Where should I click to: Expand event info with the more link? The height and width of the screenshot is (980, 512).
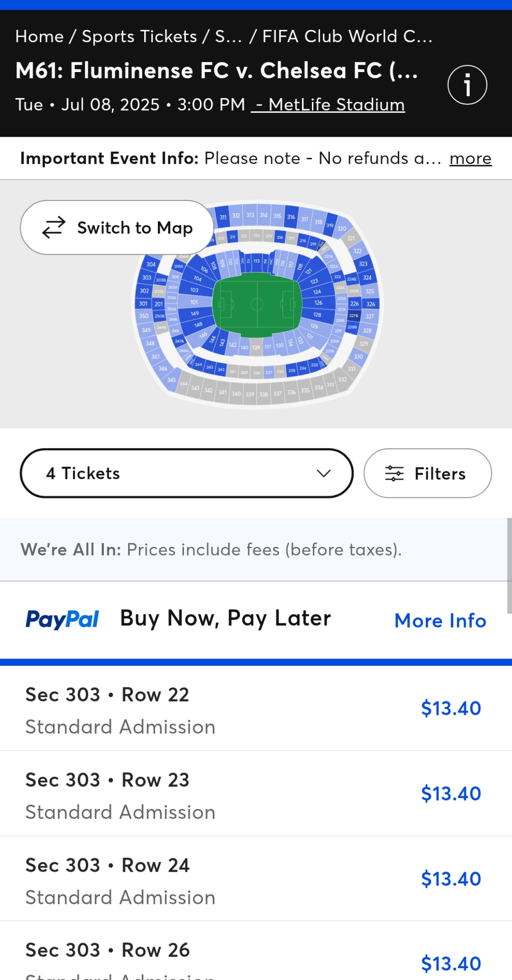[470, 158]
